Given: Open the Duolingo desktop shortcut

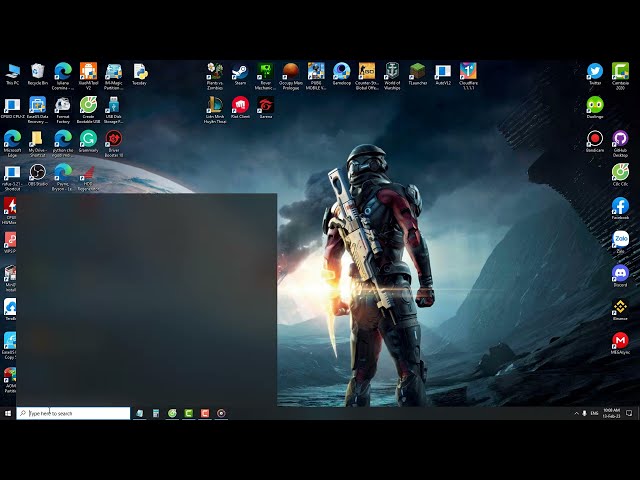Looking at the screenshot, I should [595, 108].
